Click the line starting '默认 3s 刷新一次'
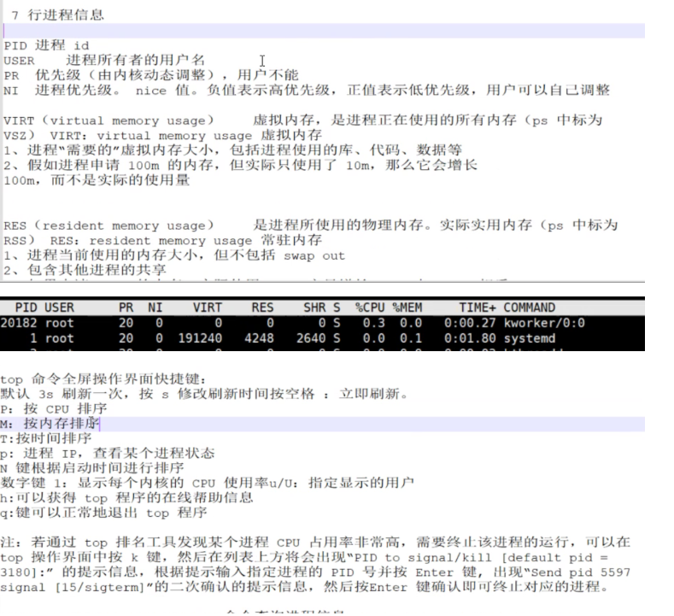Viewport: 674px width, 616px height. (204, 394)
